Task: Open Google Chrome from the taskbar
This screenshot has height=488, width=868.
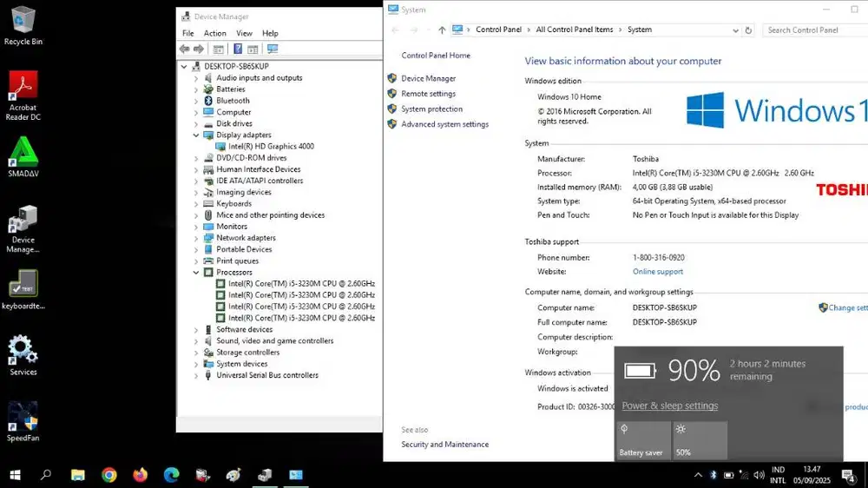Action: 109,475
